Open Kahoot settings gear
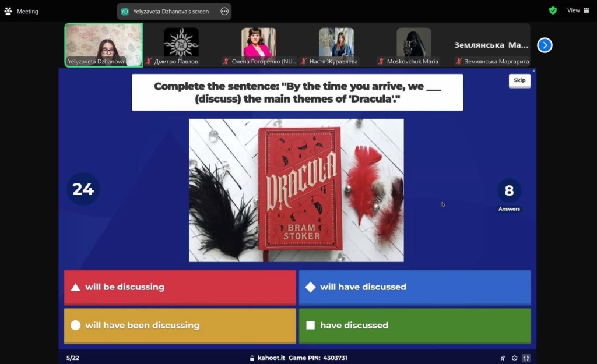The height and width of the screenshot is (364, 597). pyautogui.click(x=514, y=358)
